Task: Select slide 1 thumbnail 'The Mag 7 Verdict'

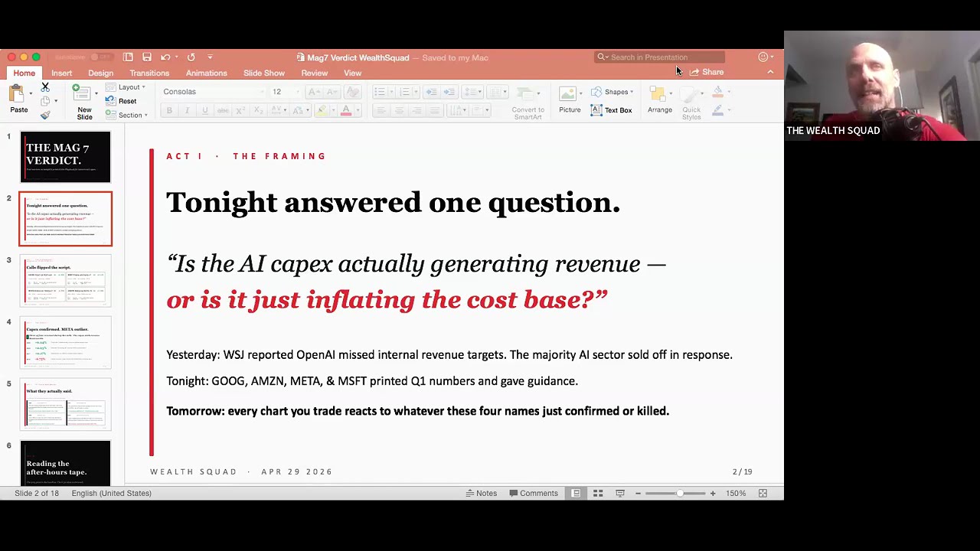Action: pos(65,157)
